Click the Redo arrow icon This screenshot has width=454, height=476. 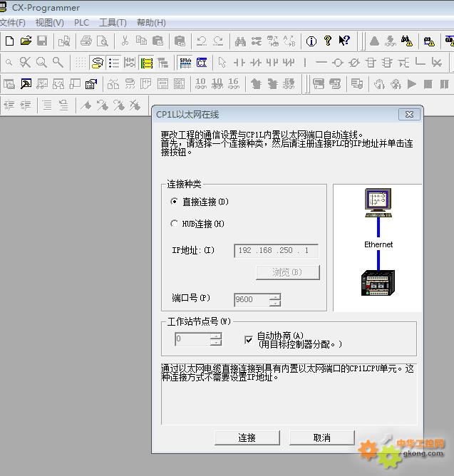tap(218, 41)
